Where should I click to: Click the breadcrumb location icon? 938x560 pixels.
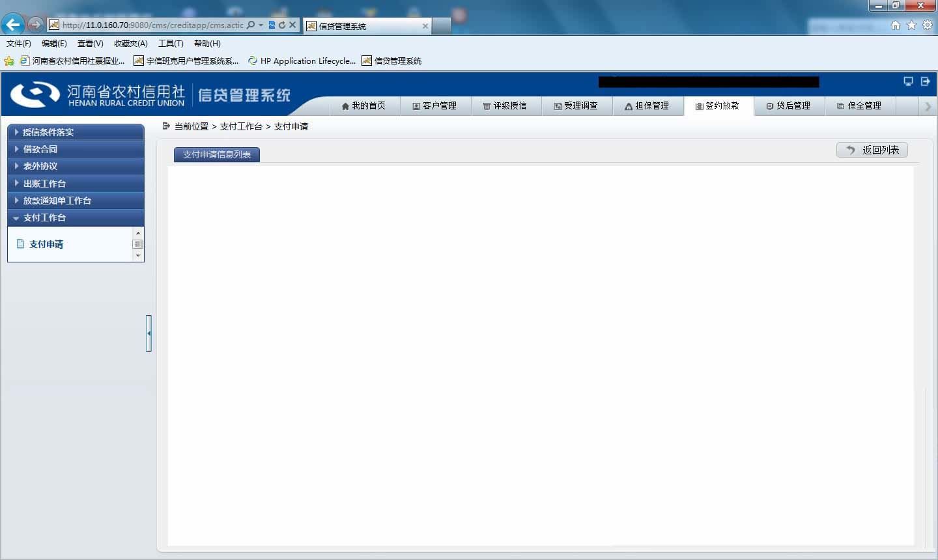pos(166,126)
